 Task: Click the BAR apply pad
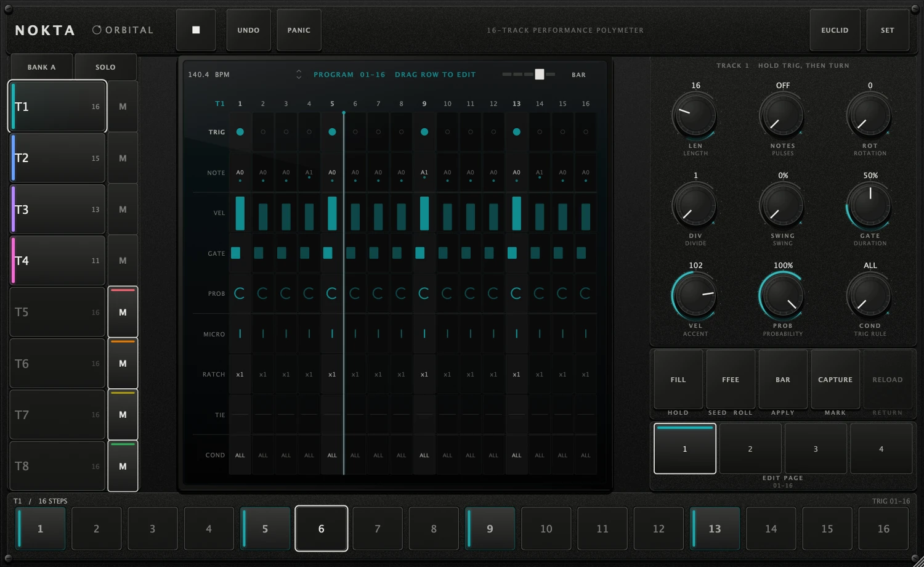(x=783, y=380)
